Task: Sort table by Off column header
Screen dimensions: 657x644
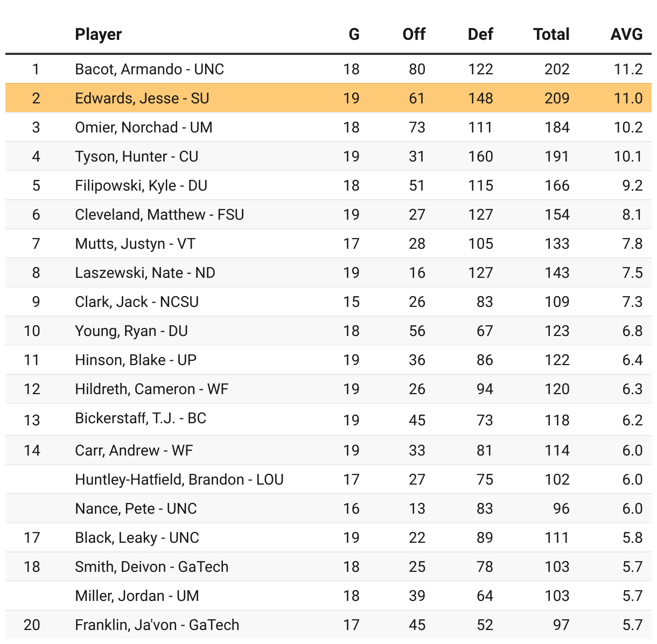Action: [x=414, y=34]
